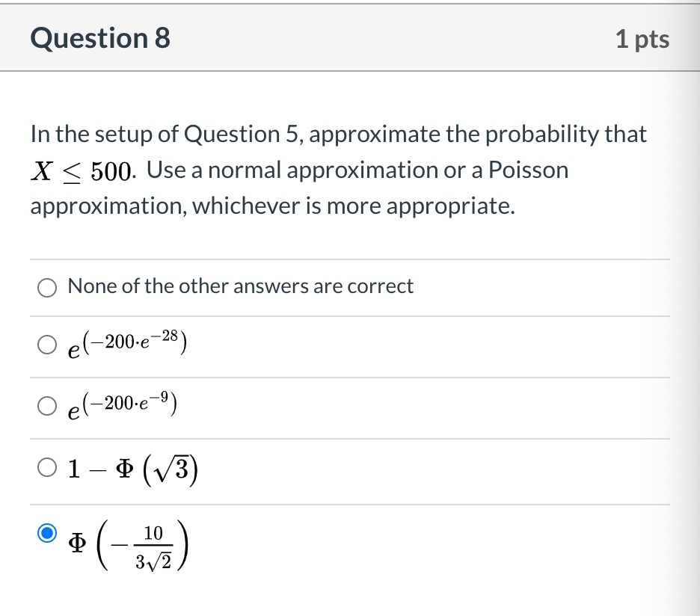
Task: Click the X ≤ 500 math expression
Action: 83,171
